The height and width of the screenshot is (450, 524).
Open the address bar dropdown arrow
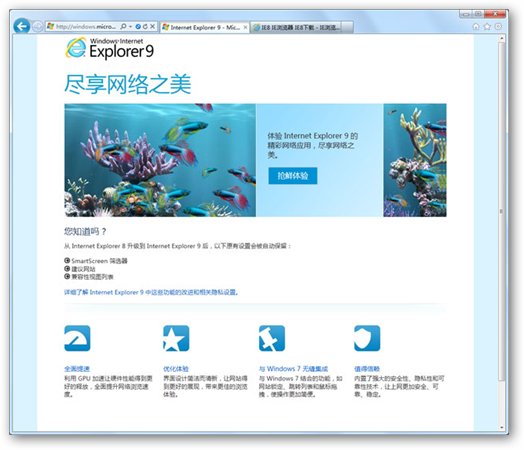[130, 26]
